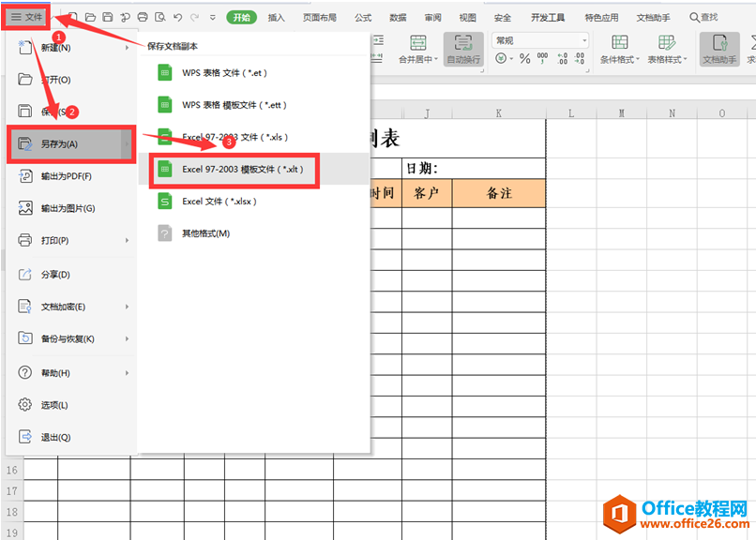Open the 文档加密(E) menu entry

71,307
